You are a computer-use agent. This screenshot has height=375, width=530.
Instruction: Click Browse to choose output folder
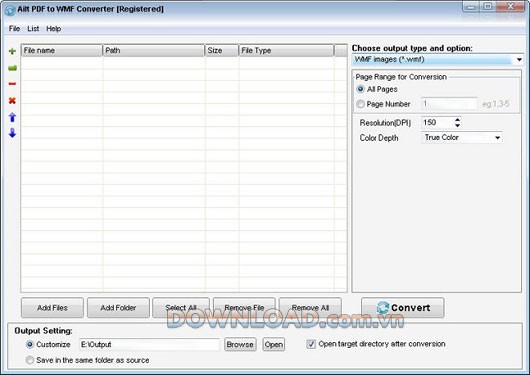pos(240,344)
